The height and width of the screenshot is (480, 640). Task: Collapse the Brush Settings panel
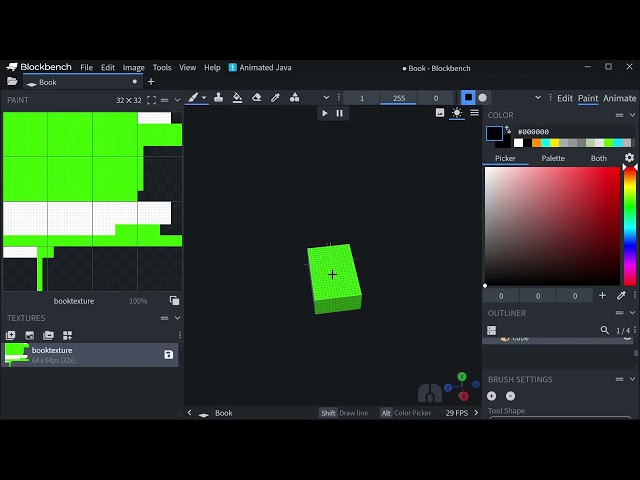click(x=632, y=379)
